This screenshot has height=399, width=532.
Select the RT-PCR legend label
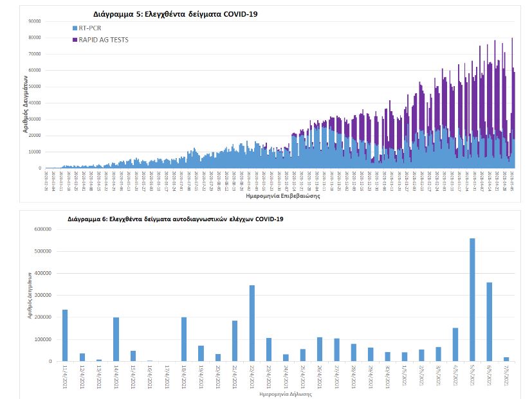(89, 28)
